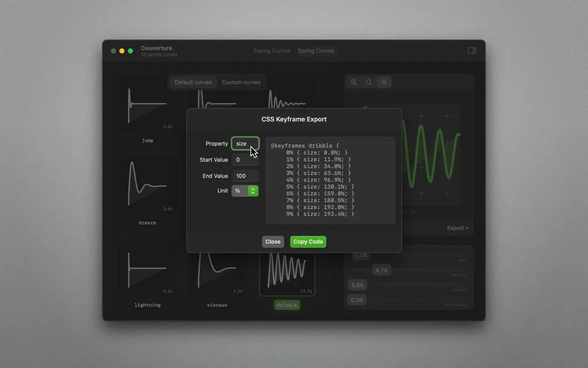This screenshot has height=368, width=588.
Task: Open the Unit popup selector
Action: [x=245, y=191]
